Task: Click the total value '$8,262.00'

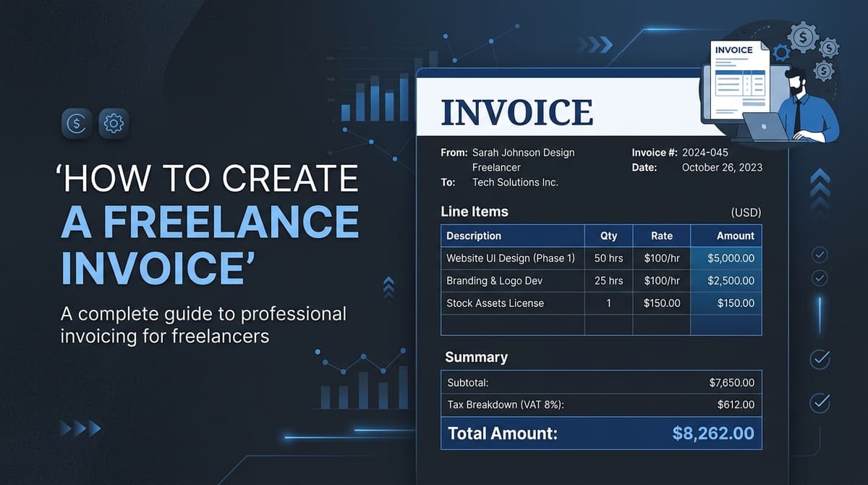Action: pyautogui.click(x=713, y=434)
